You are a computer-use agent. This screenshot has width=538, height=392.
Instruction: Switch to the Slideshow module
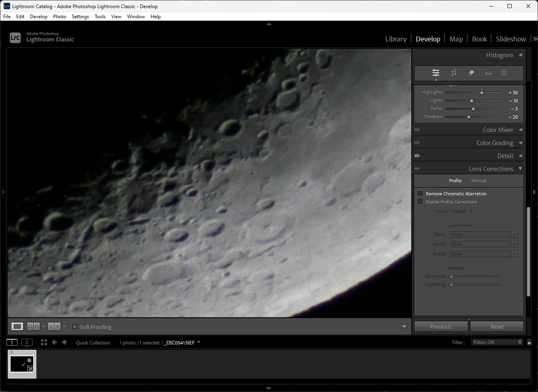pyautogui.click(x=511, y=39)
